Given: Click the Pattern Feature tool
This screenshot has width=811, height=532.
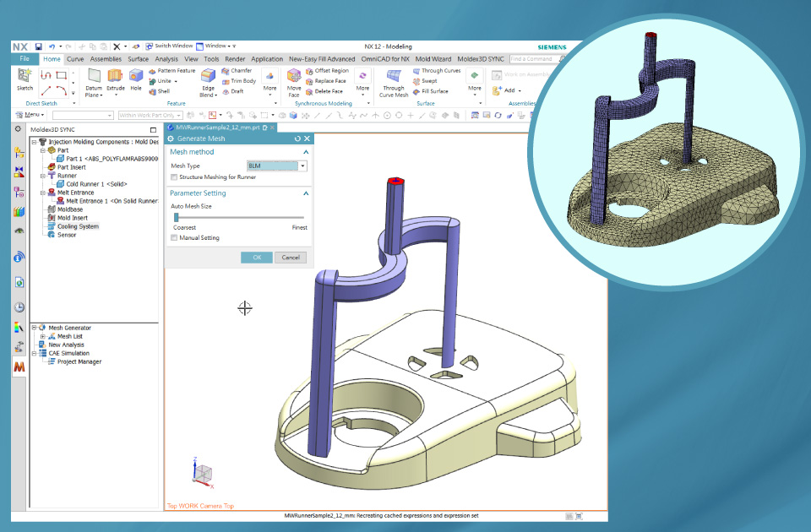Looking at the screenshot, I should 172,71.
